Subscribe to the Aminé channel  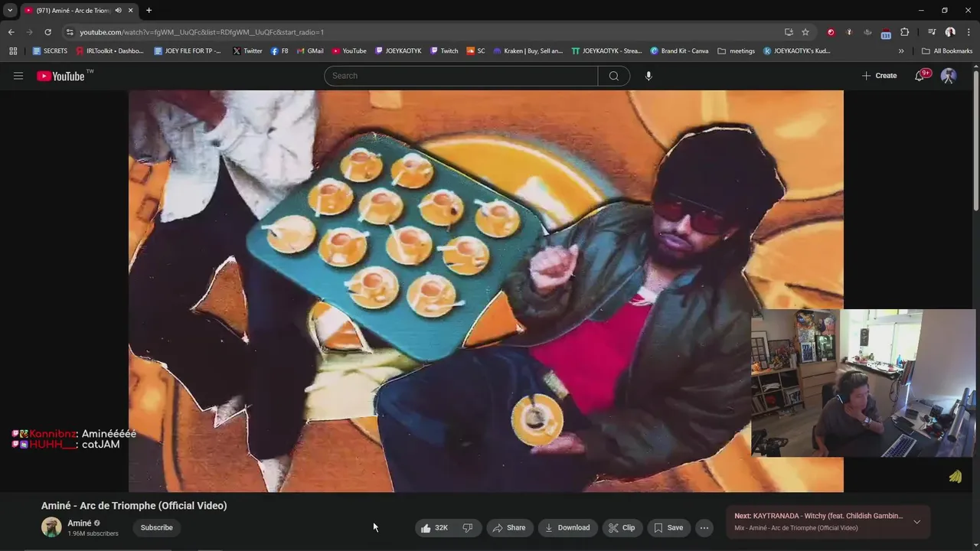pos(156,528)
